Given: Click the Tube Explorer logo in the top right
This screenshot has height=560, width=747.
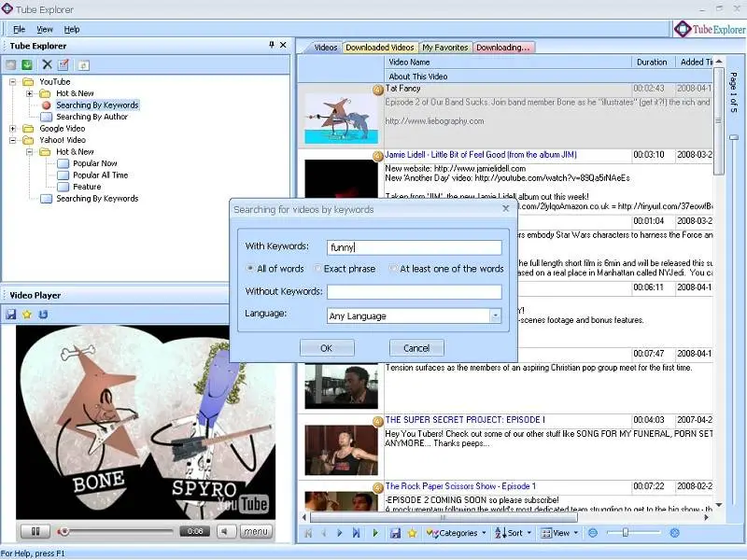Looking at the screenshot, I should [x=710, y=29].
